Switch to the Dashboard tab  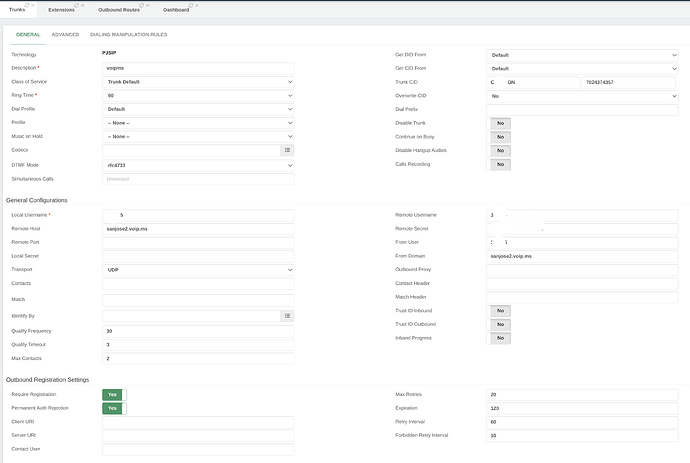[x=176, y=10]
